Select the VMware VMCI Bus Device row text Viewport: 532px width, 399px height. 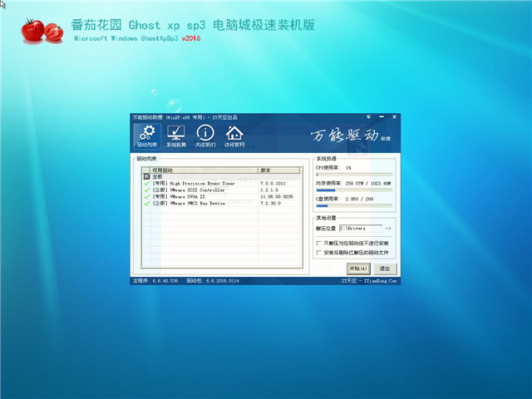189,203
